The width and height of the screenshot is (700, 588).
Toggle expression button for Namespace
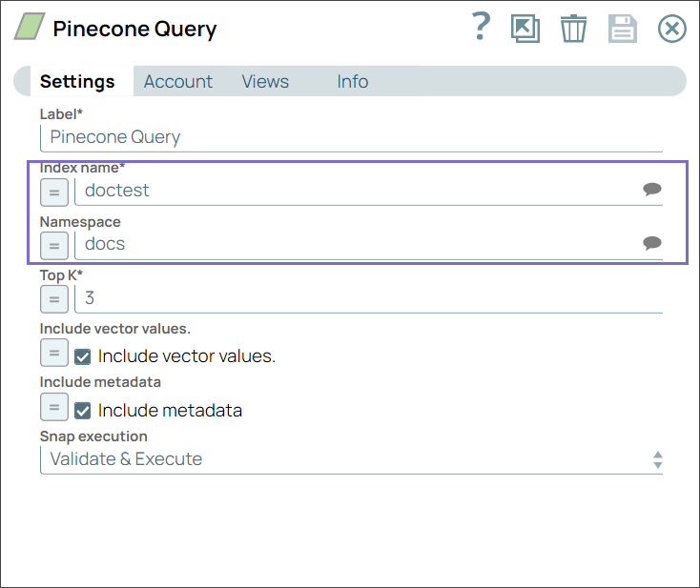point(54,246)
